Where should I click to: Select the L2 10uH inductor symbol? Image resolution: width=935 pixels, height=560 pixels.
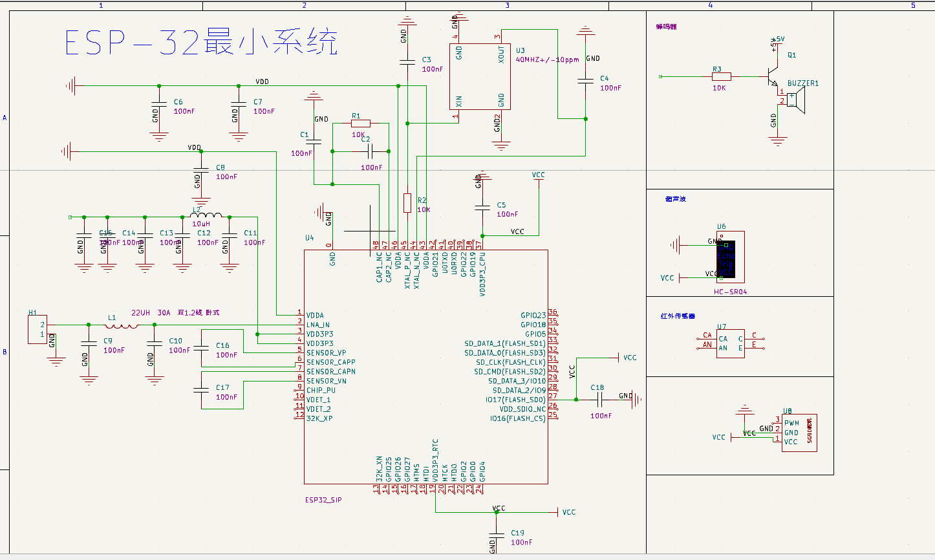pos(206,215)
